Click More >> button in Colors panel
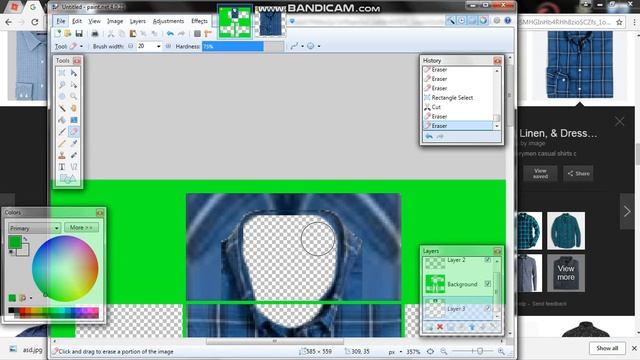The image size is (640, 360). (x=81, y=227)
